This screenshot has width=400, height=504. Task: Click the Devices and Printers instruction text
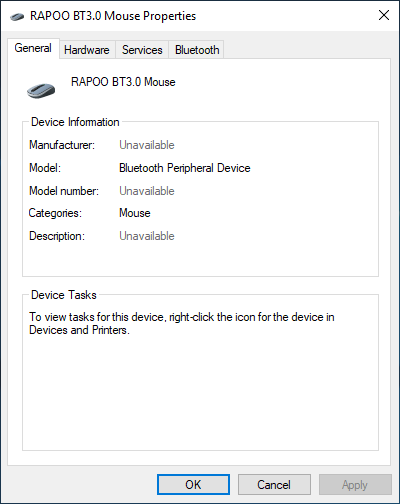pos(182,323)
